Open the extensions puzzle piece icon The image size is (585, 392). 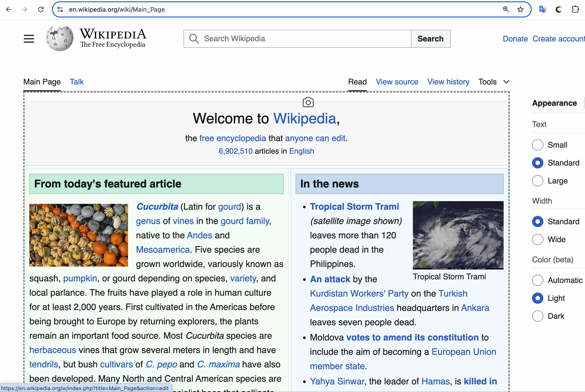pos(575,9)
